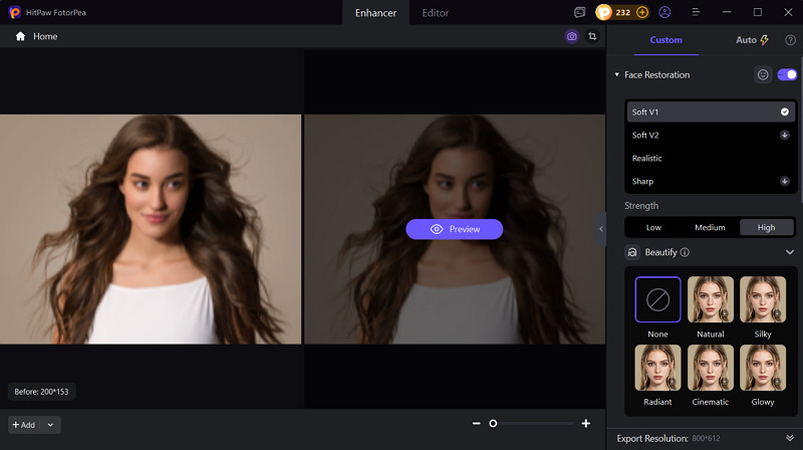This screenshot has width=803, height=450.
Task: Show Beautify info tooltip icon
Action: [x=685, y=252]
